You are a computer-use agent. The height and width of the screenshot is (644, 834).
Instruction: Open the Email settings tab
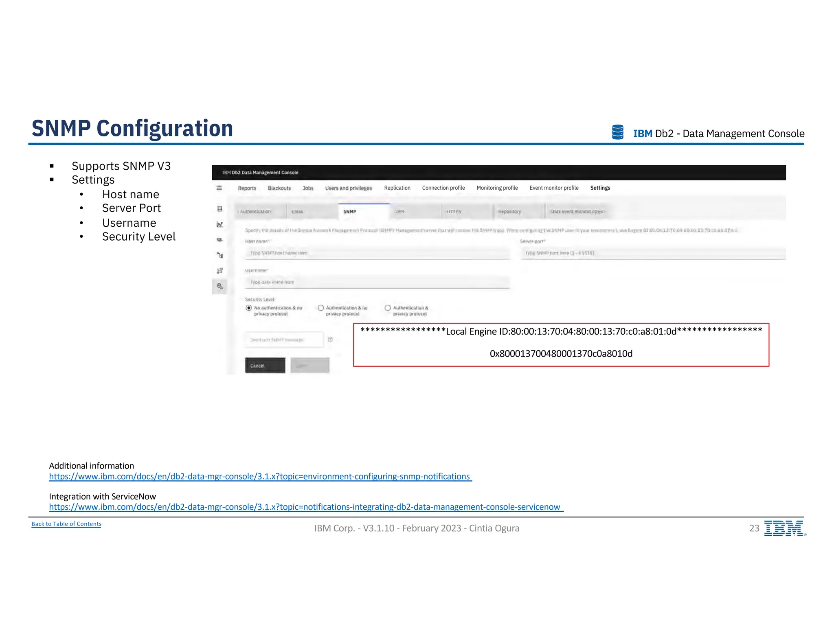point(312,212)
